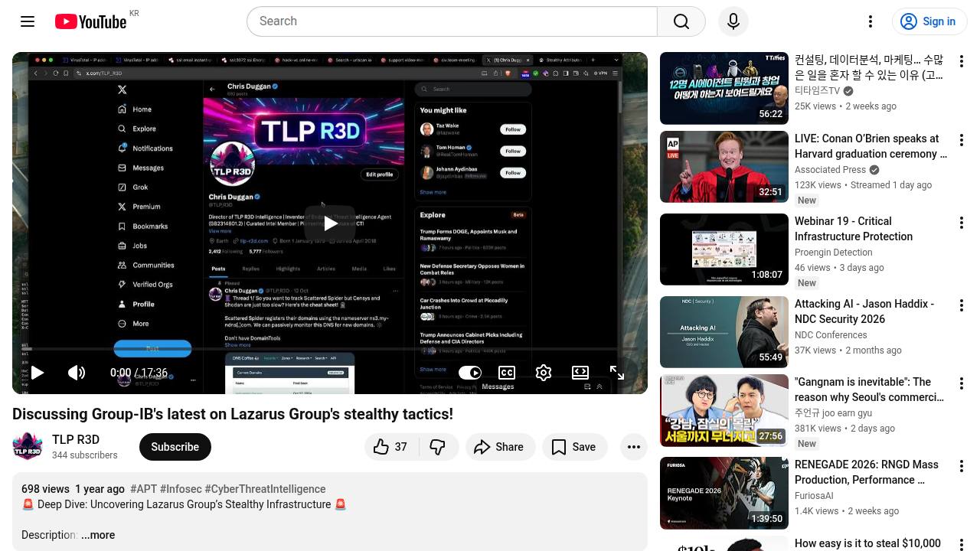
Task: Click the video title heading text
Action: (x=233, y=414)
